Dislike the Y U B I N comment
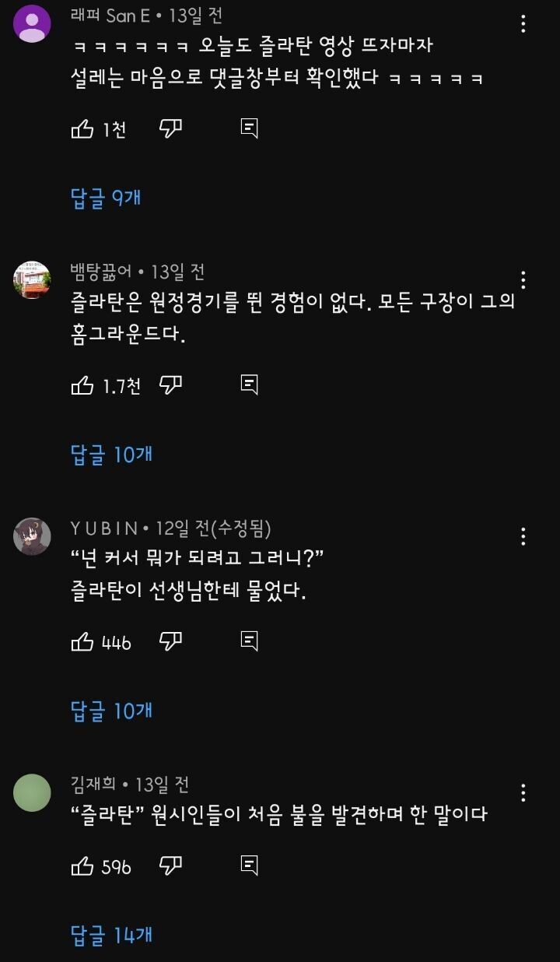 (x=170, y=641)
